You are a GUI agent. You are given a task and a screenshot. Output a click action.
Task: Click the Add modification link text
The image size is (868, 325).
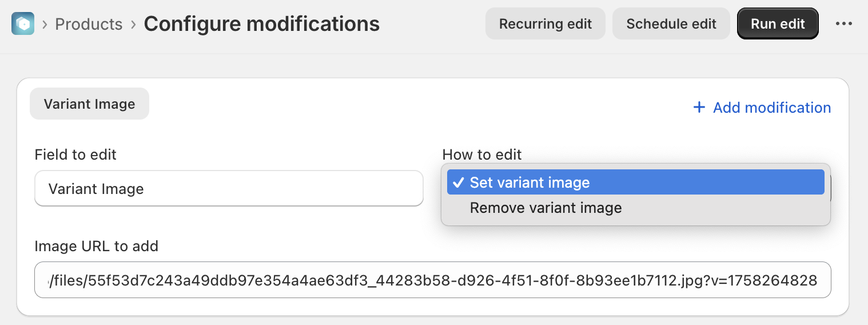(771, 108)
